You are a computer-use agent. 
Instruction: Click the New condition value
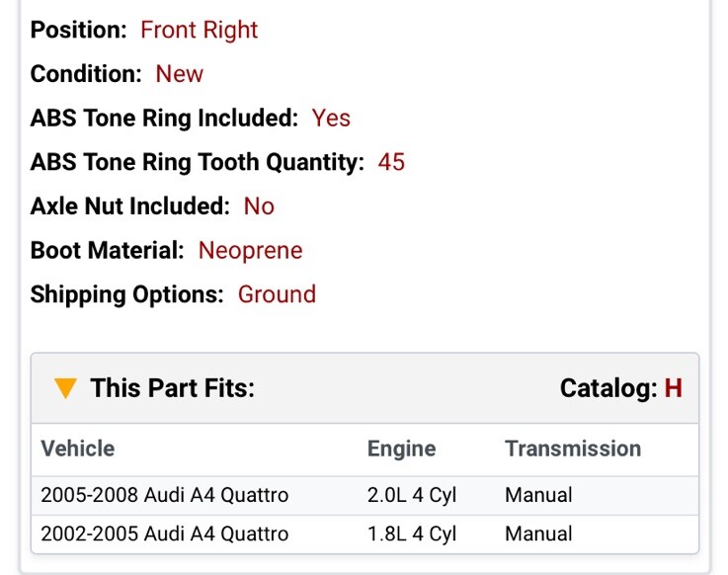(x=179, y=74)
